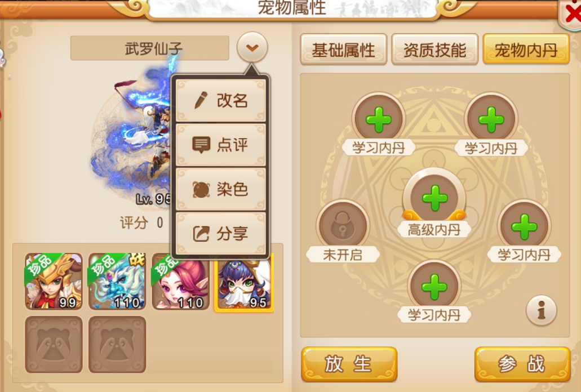Select the blue dragon pet, level 110
Image resolution: width=581 pixels, height=392 pixels.
tap(117, 281)
